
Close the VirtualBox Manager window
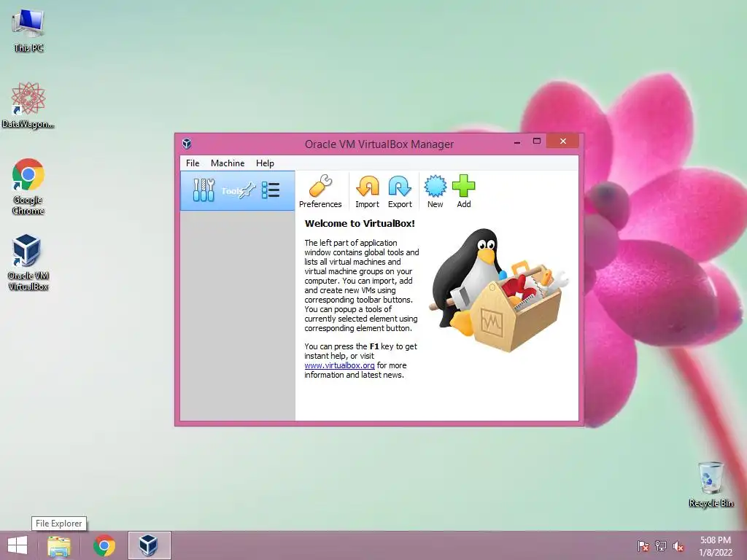[x=562, y=141]
